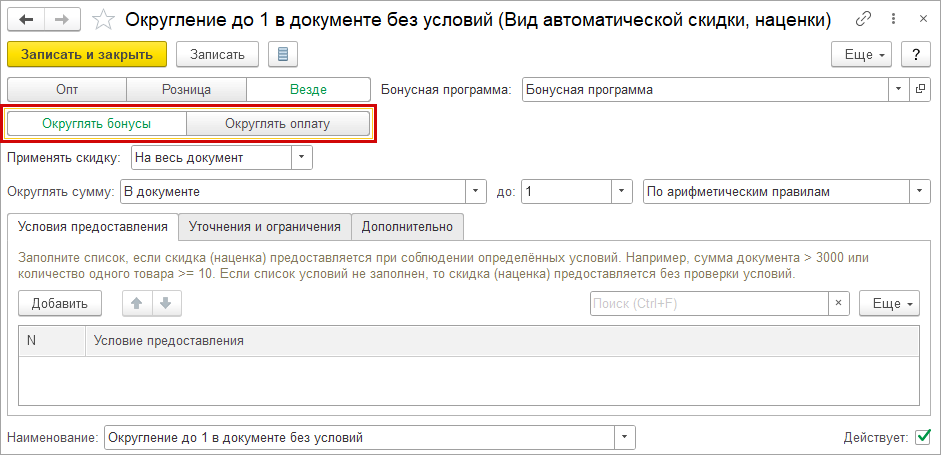Switch the segment to Розница
941x455 pixels.
coord(186,89)
